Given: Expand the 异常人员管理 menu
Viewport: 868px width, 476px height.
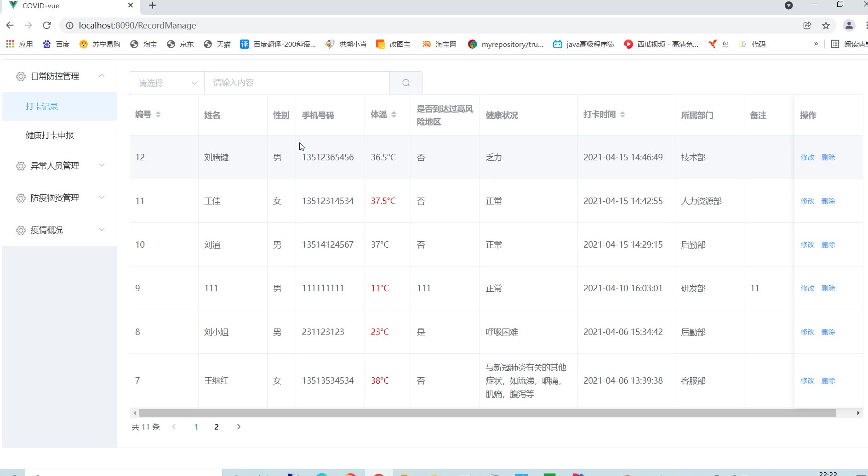Looking at the screenshot, I should tap(60, 165).
